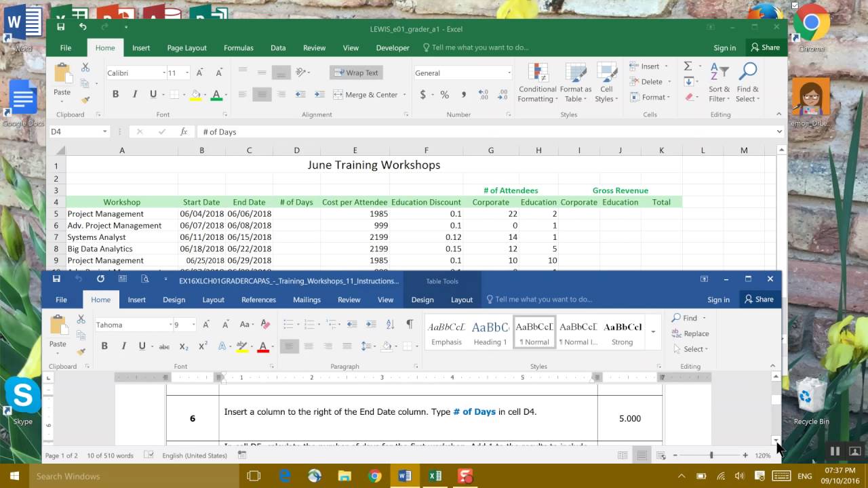Open Excel Name Box dropdown for D4

click(104, 131)
